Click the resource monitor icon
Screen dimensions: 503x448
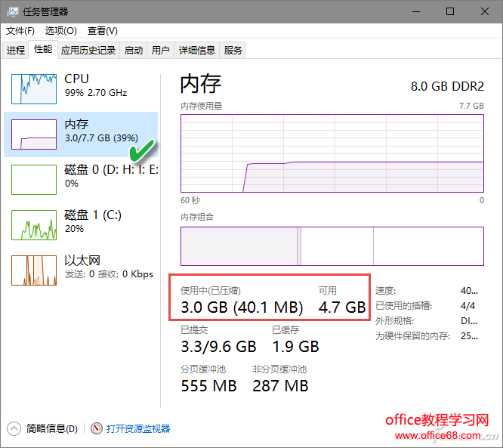tap(96, 428)
